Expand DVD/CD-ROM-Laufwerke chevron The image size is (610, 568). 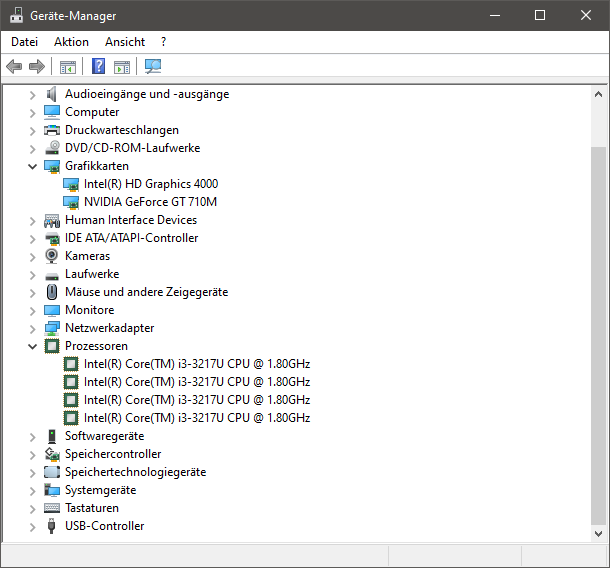(33, 149)
